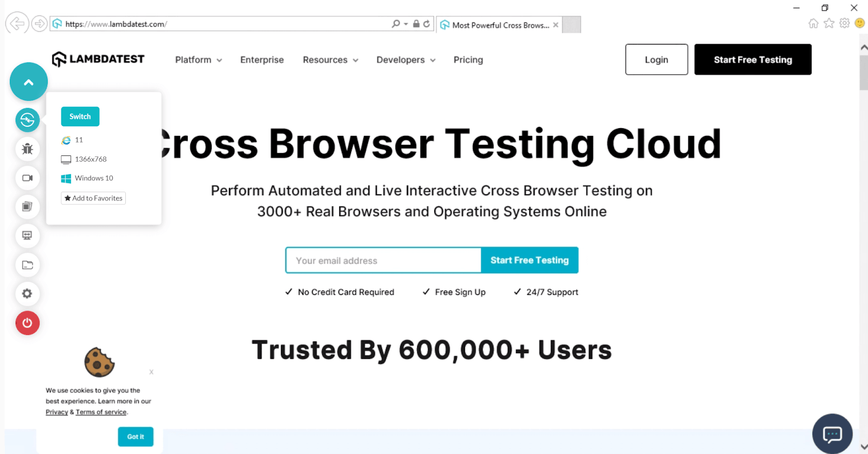
Task: Expand the Resources dropdown menu
Action: [330, 60]
